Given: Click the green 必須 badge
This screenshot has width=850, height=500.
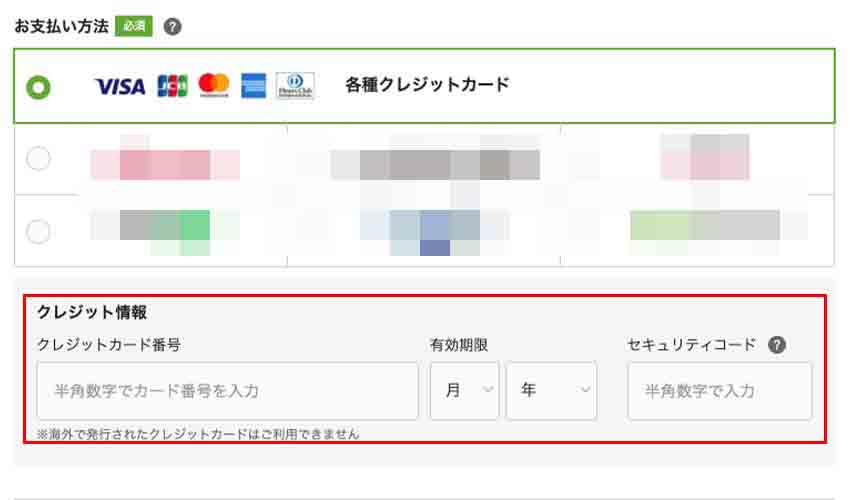Looking at the screenshot, I should click(134, 26).
